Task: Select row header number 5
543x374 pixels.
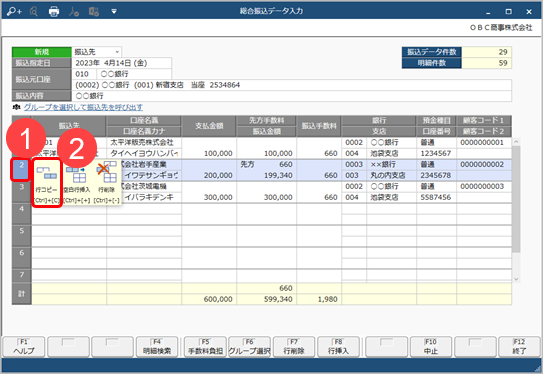Action: tap(21, 235)
